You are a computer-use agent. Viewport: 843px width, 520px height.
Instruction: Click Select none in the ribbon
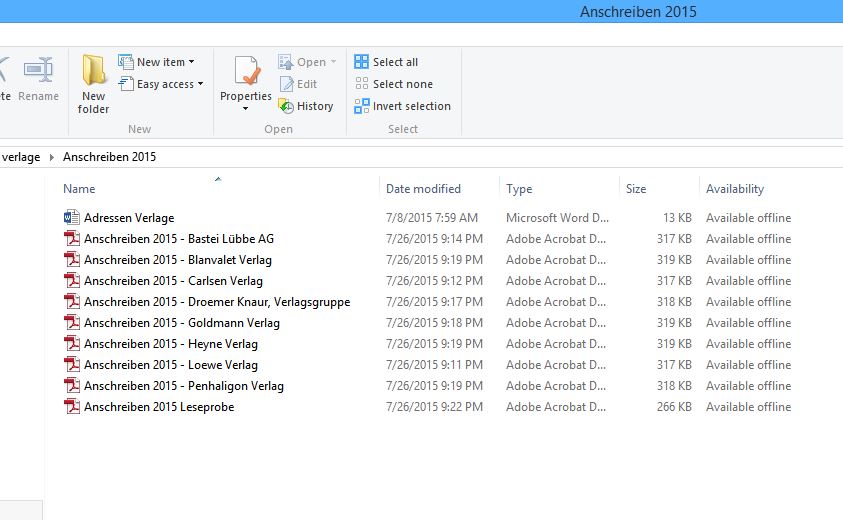[x=402, y=84]
